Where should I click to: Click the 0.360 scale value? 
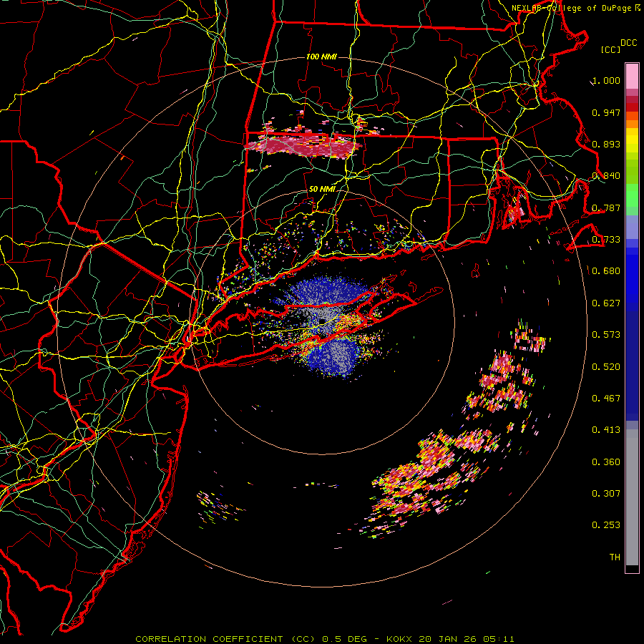pyautogui.click(x=606, y=462)
